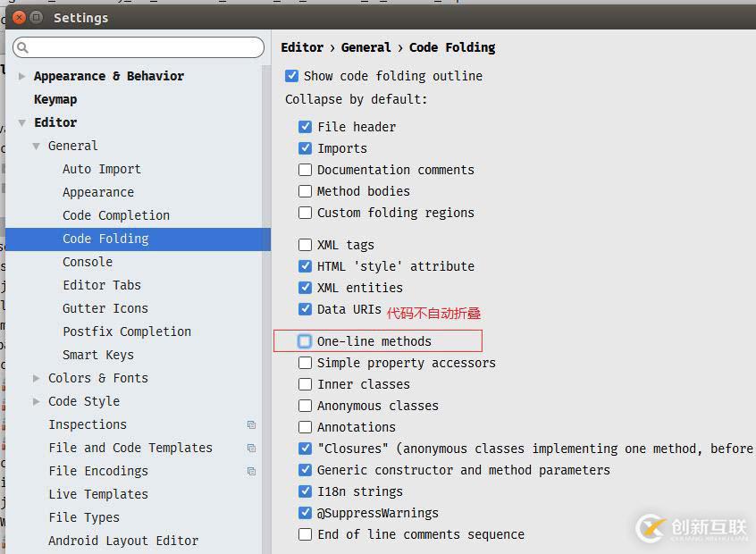Viewport: 756px width, 554px height.
Task: Open Inspections settings
Action: pos(88,424)
